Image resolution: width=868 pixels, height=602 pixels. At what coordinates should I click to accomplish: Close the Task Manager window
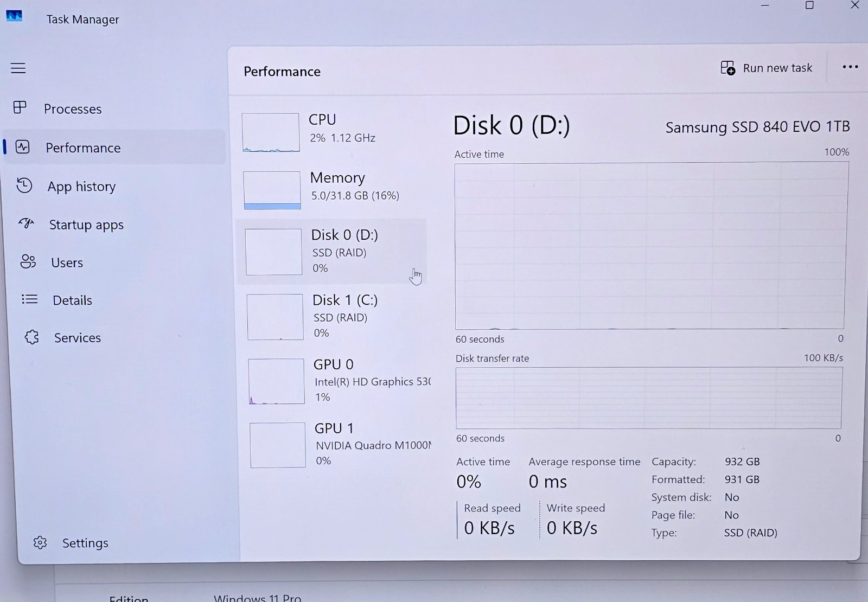854,5
